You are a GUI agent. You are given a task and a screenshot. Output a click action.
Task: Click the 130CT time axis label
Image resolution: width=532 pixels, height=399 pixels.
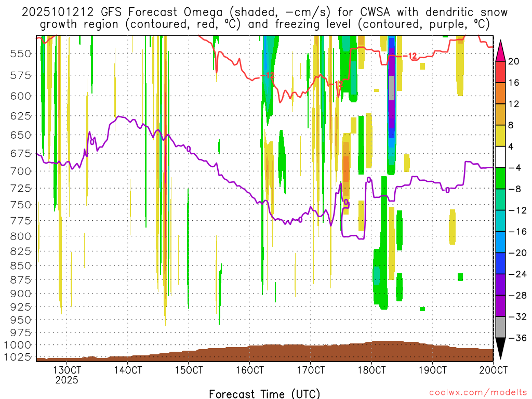(x=67, y=370)
